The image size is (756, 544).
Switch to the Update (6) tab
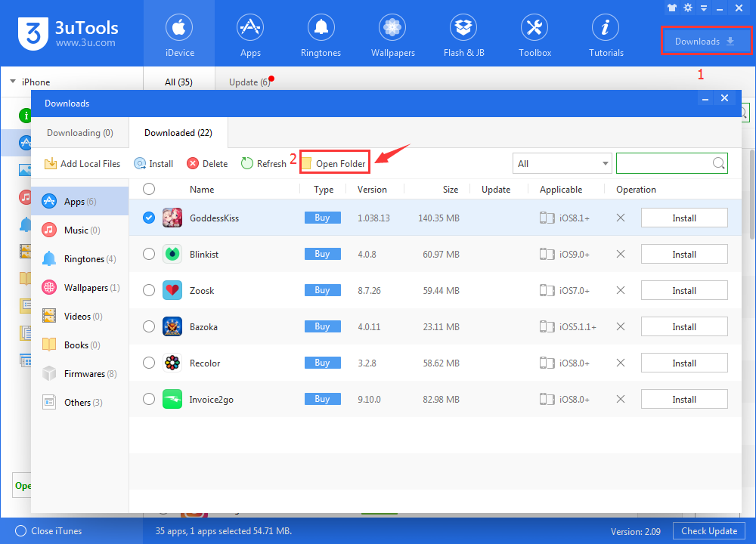click(249, 82)
